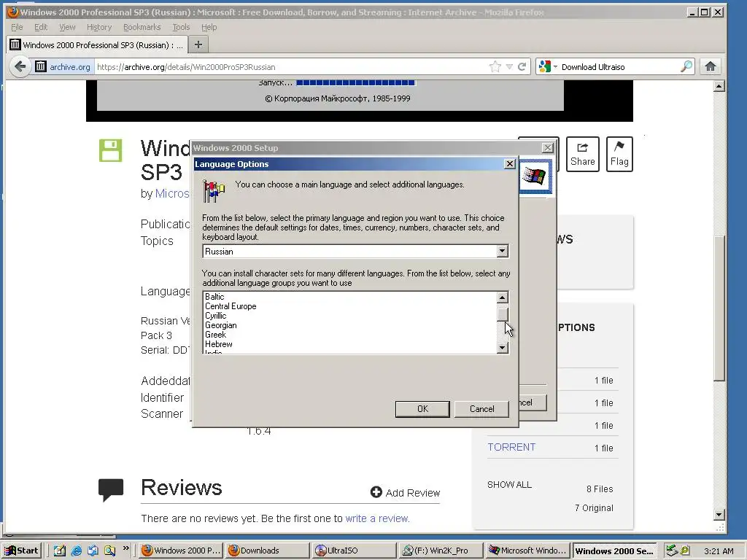Image resolution: width=747 pixels, height=560 pixels.
Task: Go to Firefox home page icon
Action: (711, 66)
